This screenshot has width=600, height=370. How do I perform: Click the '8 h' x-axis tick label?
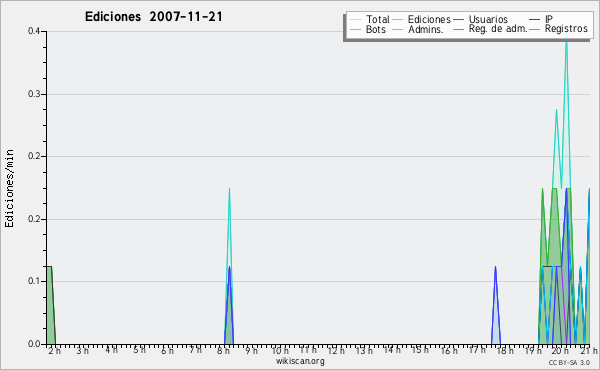click(223, 350)
